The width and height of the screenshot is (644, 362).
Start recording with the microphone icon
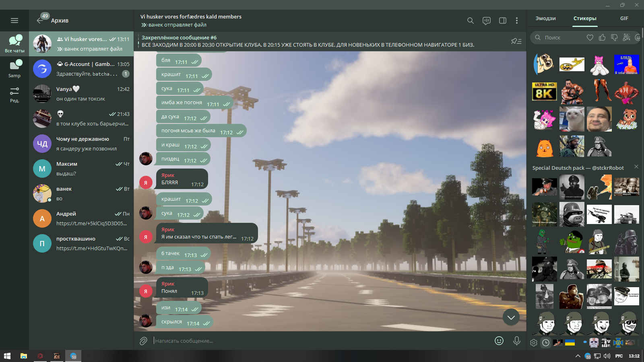click(517, 341)
